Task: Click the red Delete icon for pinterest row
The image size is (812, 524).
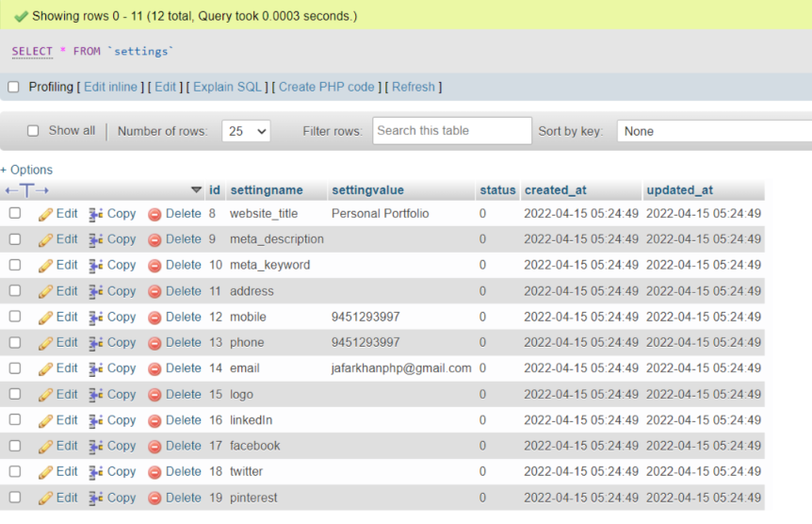Action: [x=155, y=498]
